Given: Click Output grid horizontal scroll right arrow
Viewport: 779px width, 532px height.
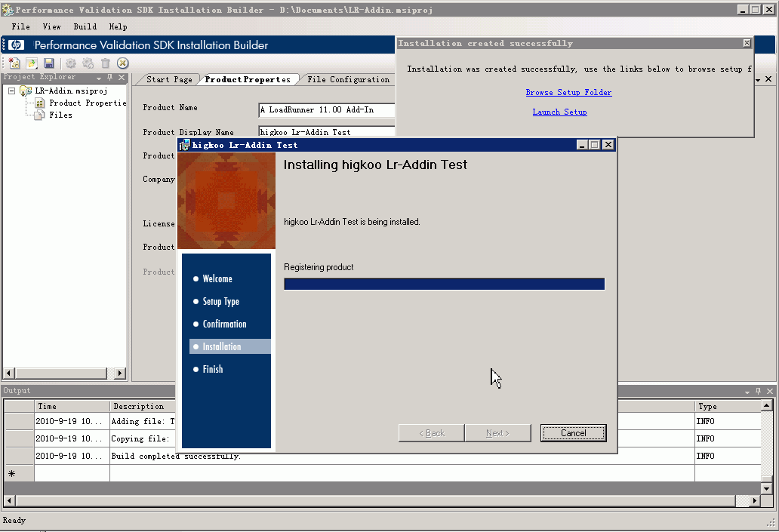Looking at the screenshot, I should (755, 501).
